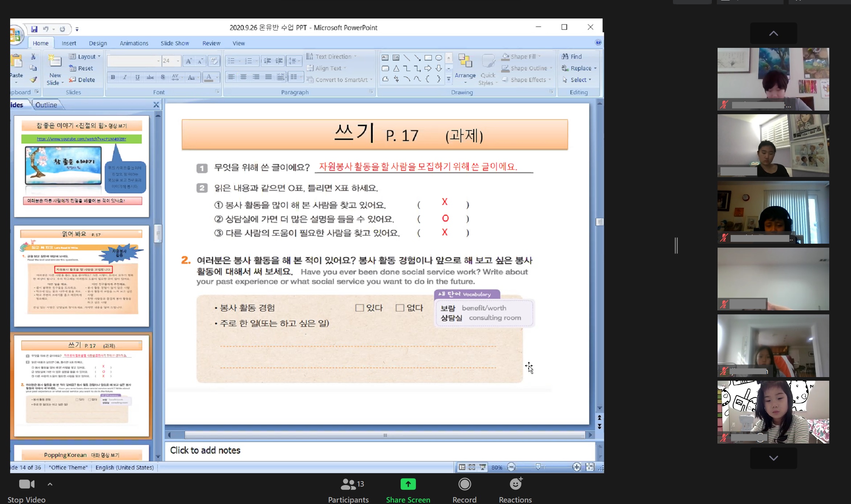Open the video options chevron beside Stop Video
Screen dimensions: 851x504
(50, 484)
